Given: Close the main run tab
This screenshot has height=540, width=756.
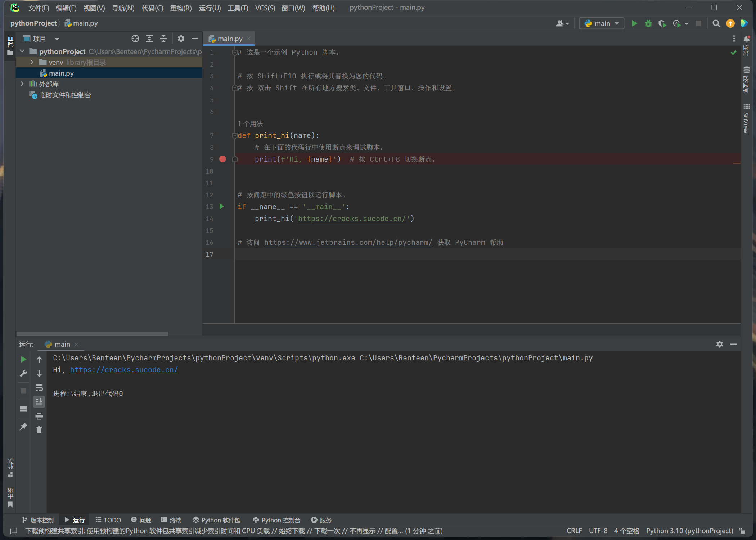Looking at the screenshot, I should [76, 345].
